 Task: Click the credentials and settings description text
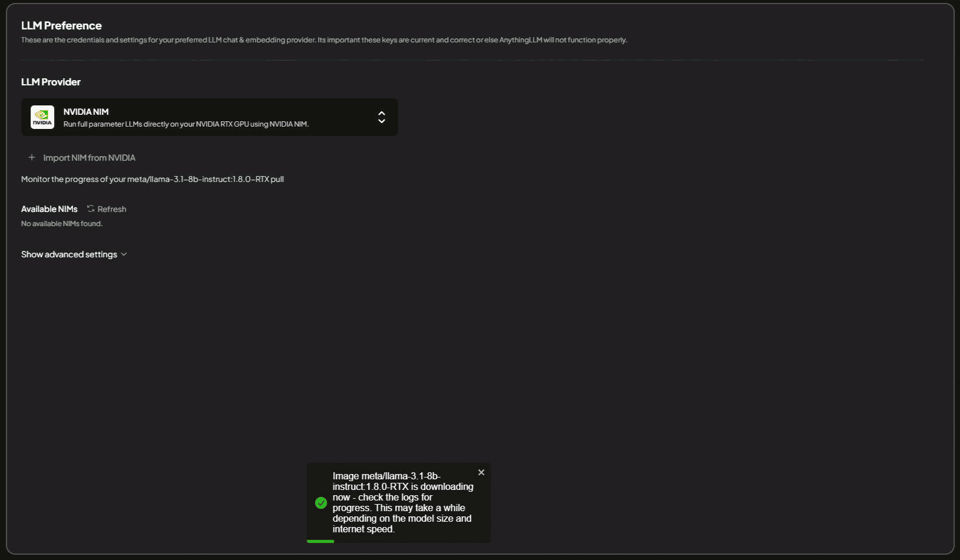324,40
